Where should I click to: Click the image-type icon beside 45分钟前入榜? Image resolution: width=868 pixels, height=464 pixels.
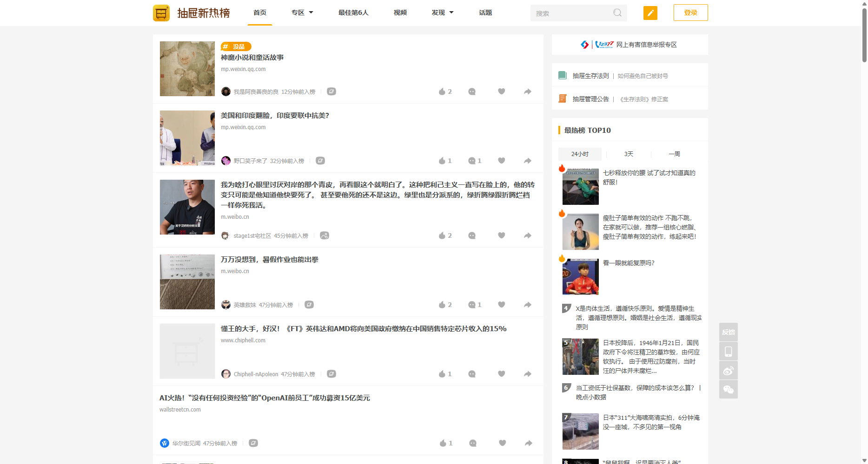325,235
